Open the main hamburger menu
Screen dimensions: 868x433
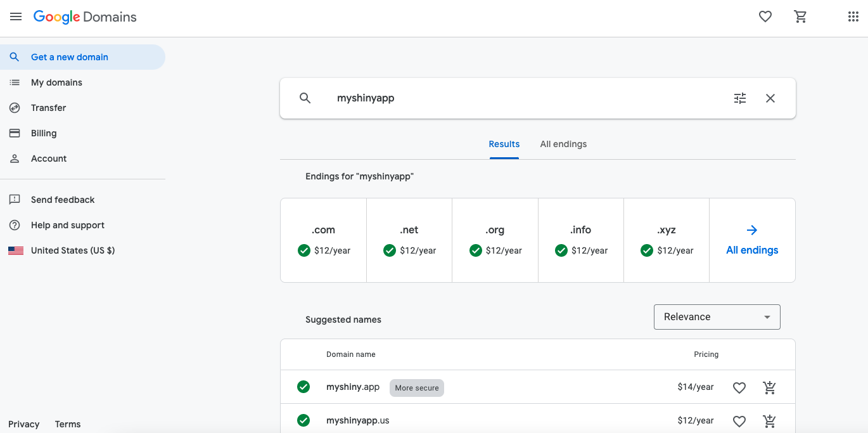pos(16,17)
